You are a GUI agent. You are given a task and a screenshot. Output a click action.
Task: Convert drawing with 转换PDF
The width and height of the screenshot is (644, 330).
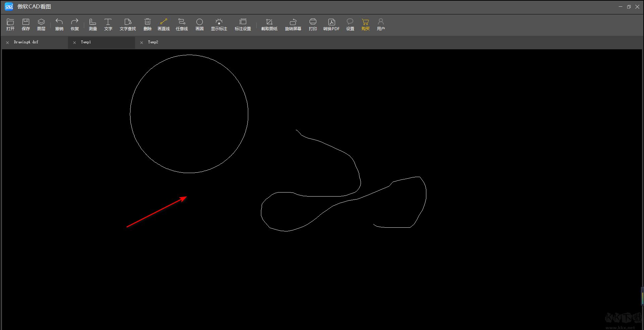pyautogui.click(x=331, y=24)
